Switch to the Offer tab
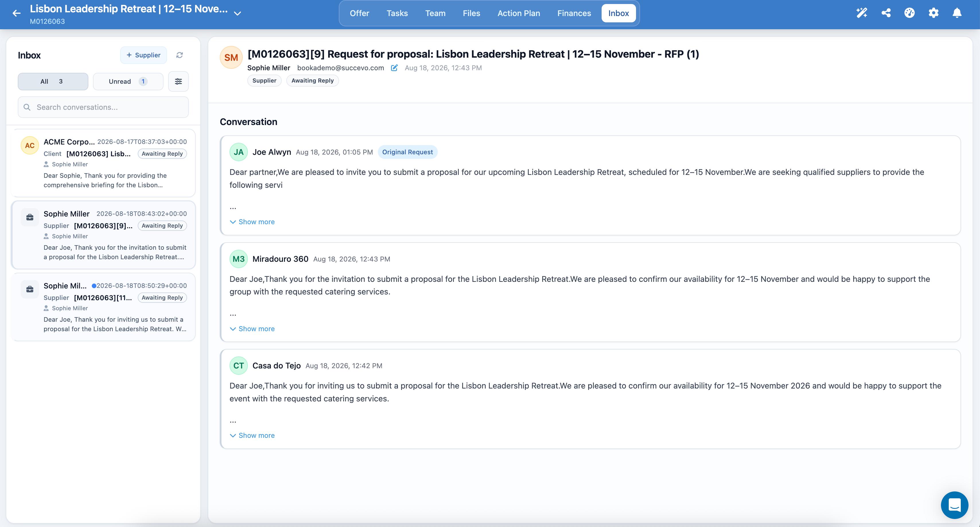Screen dimensions: 980x527 (x=359, y=13)
